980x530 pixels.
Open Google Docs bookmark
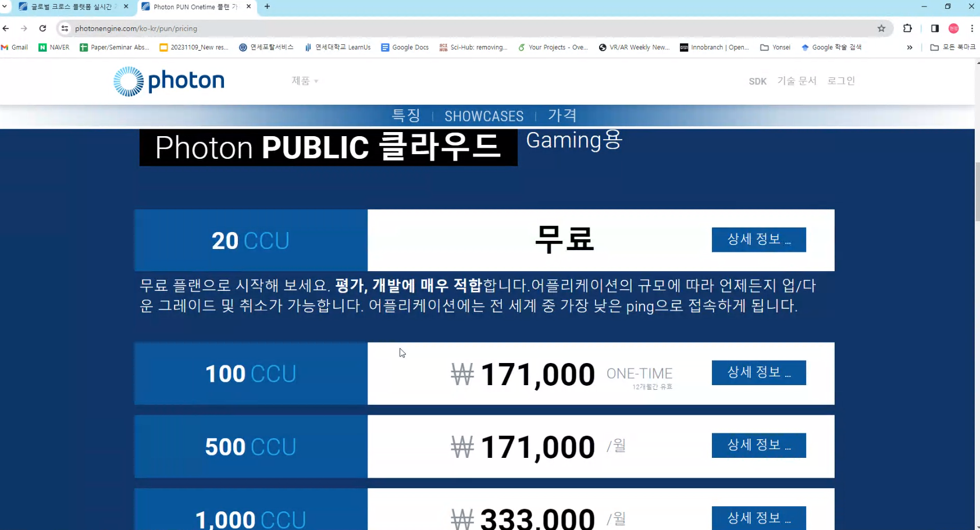(405, 47)
